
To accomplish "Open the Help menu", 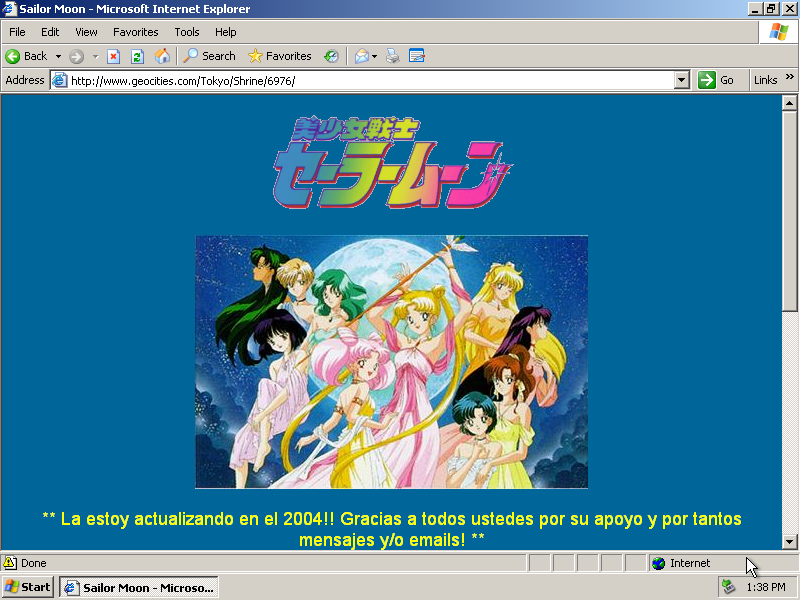I will click(226, 32).
